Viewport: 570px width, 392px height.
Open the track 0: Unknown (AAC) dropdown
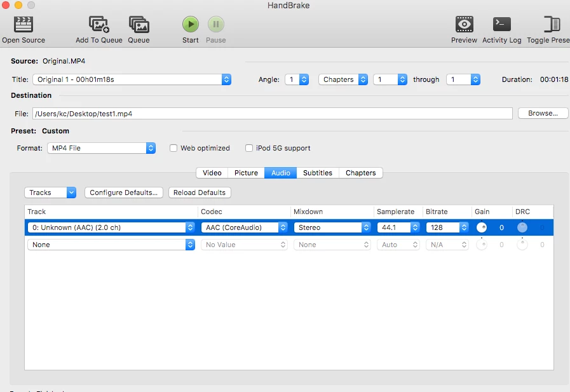point(111,227)
